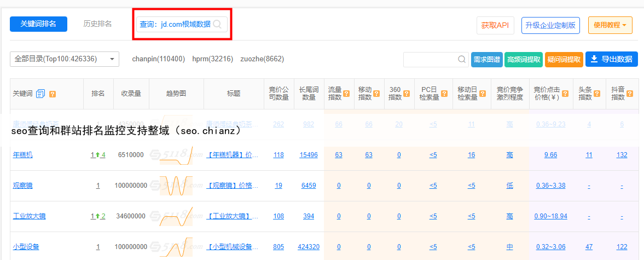The image size is (644, 260).
Task: Click the copy icon beside 关键词 header
Action: (x=40, y=94)
